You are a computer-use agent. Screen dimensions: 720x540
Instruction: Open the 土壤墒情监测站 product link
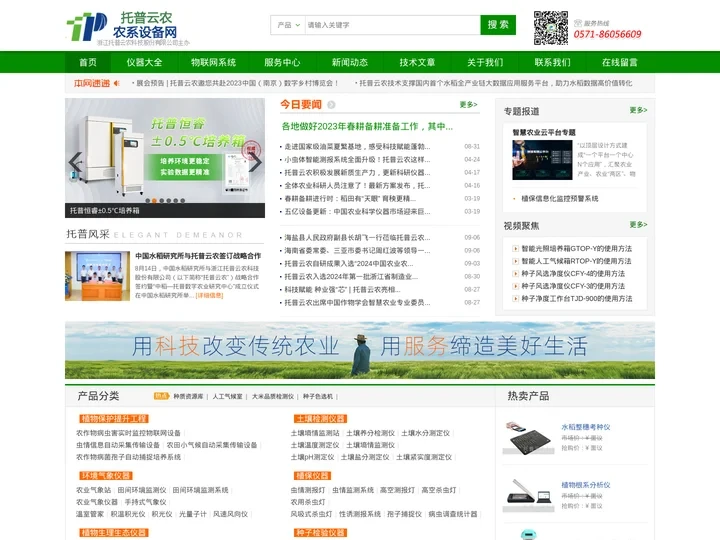pos(315,433)
